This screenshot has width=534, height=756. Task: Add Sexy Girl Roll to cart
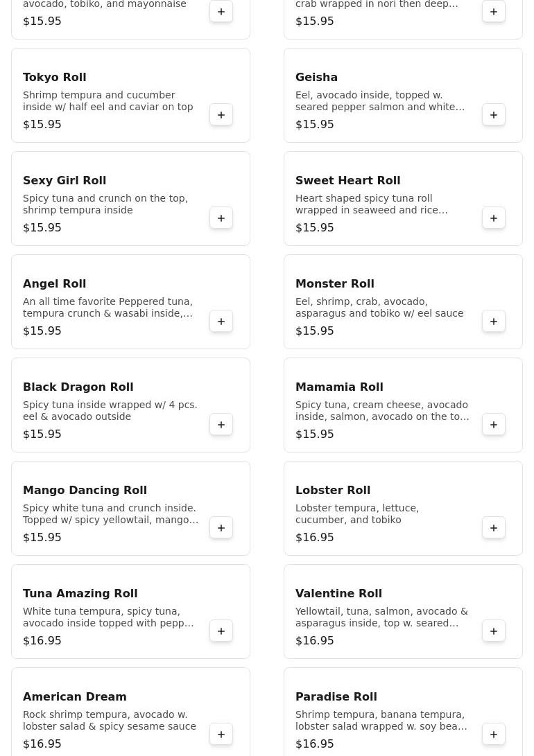pos(221,218)
